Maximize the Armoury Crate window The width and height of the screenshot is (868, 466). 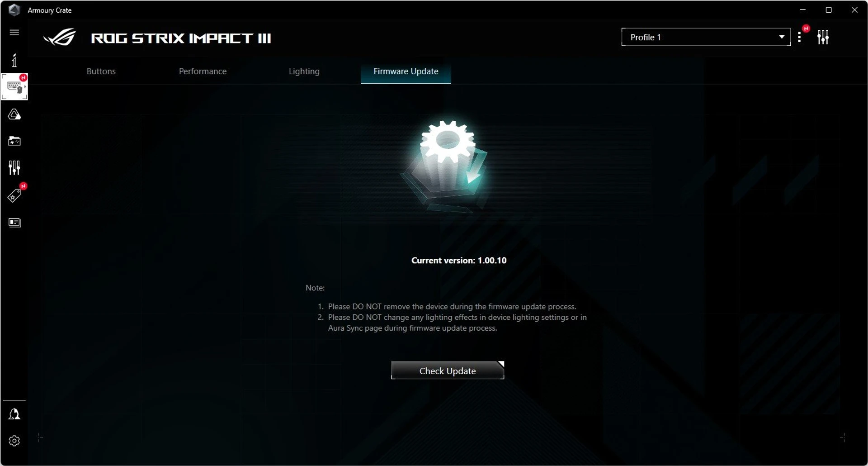829,10
